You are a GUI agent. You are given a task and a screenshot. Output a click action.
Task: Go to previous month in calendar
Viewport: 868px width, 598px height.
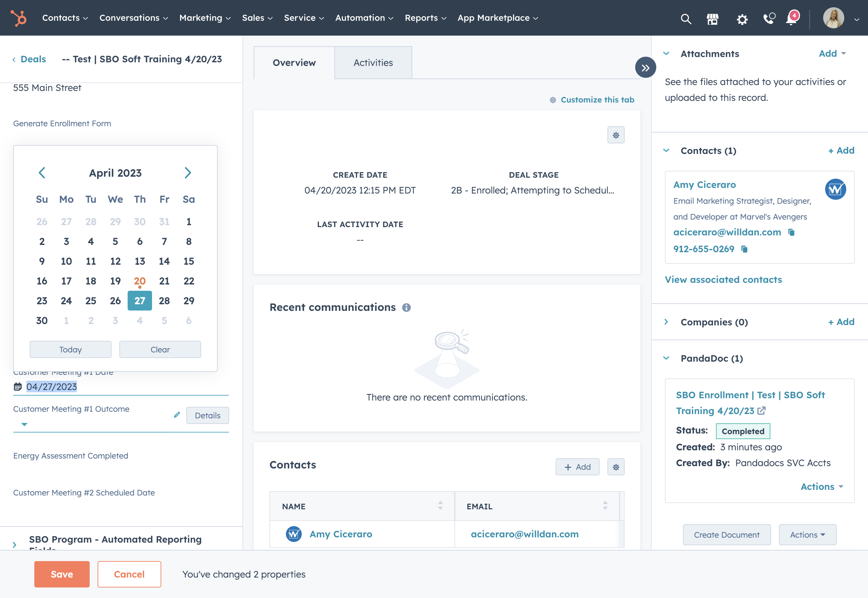[x=42, y=173]
